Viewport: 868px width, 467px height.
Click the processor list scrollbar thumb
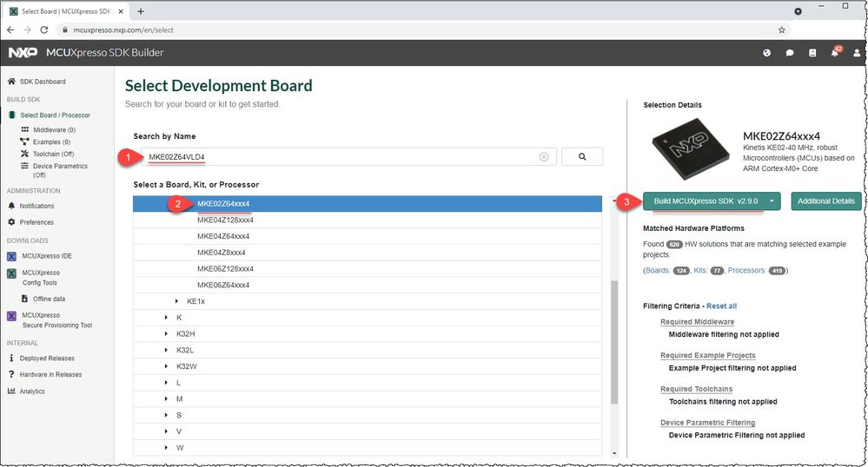(614, 342)
